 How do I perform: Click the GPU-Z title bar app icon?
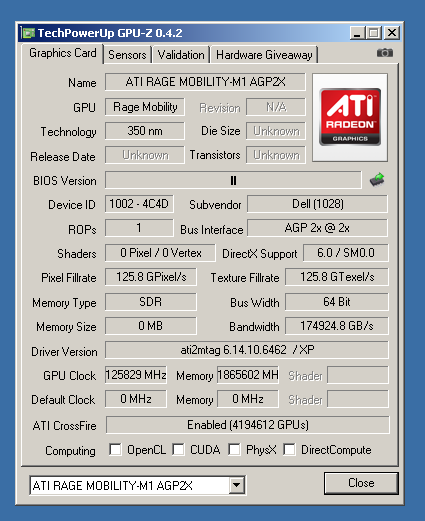coord(29,33)
